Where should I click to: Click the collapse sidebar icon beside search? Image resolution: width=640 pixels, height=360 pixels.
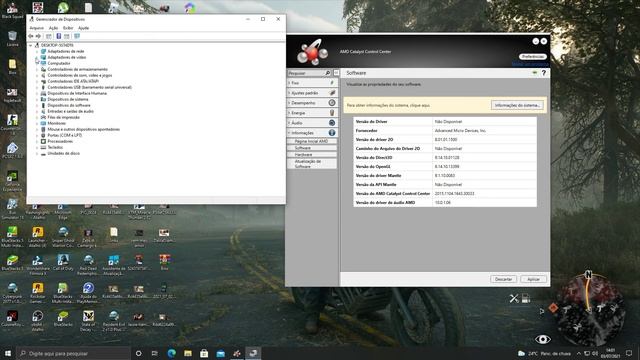point(336,73)
